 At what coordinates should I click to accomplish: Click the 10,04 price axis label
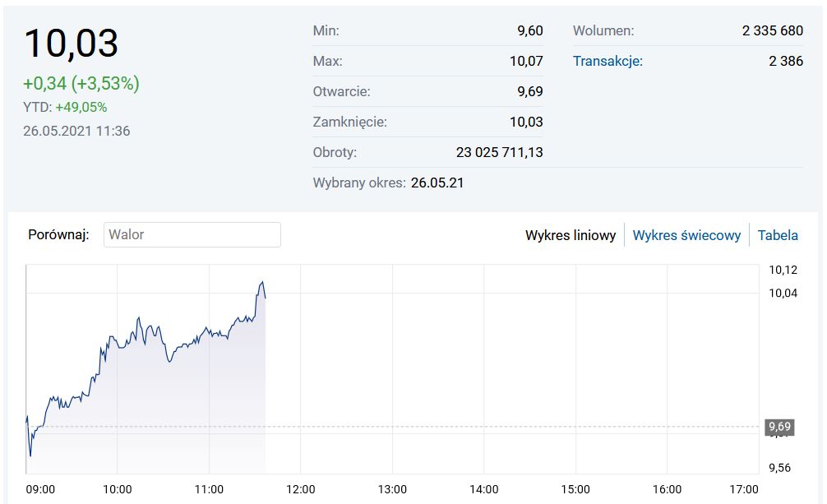[783, 293]
